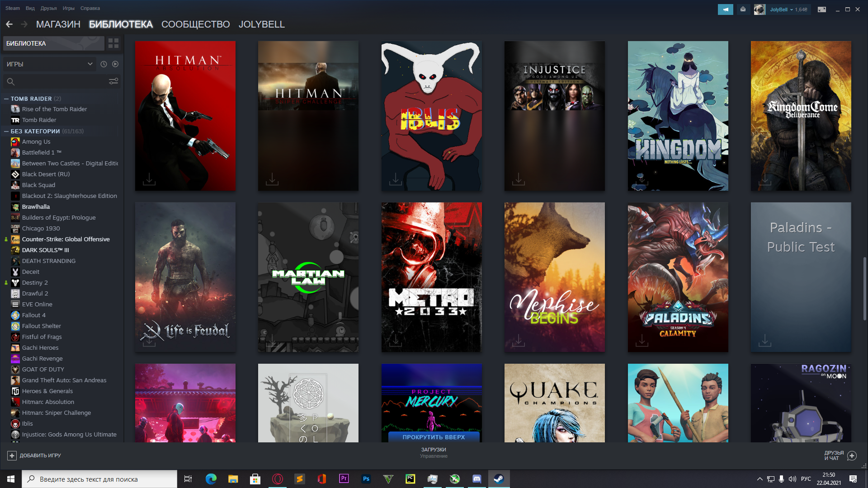Screen dimensions: 868x488
Task: Open the Kingdom Come Deliverance cover
Action: [x=801, y=116]
